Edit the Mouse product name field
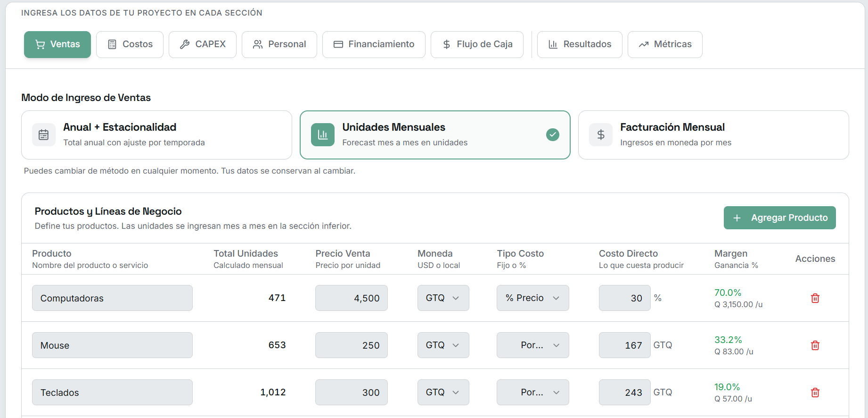Screen dimensions: 868x418 112,345
